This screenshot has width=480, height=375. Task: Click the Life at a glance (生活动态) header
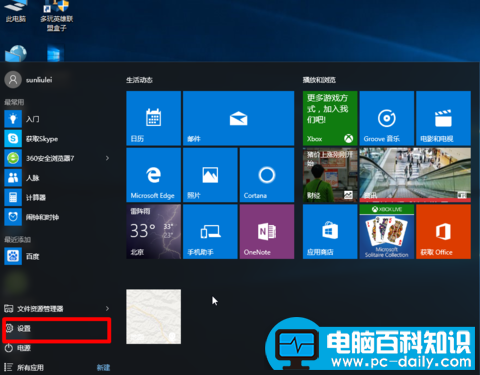139,80
